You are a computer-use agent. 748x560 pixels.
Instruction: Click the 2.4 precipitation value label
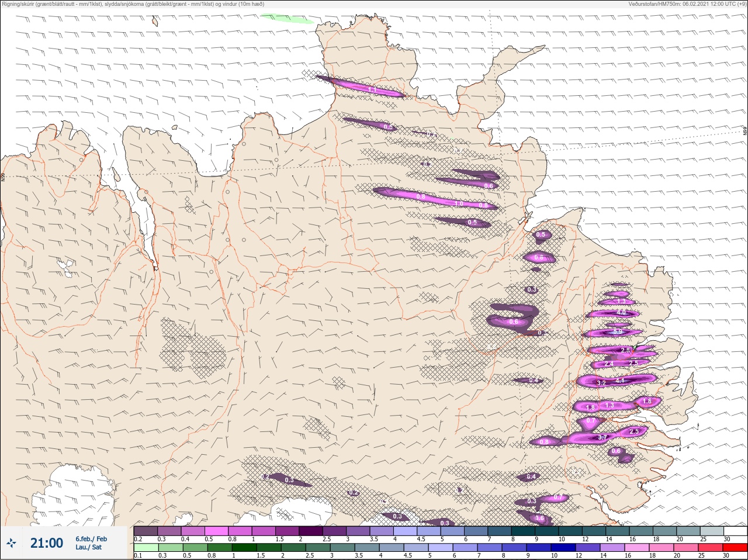click(608, 364)
